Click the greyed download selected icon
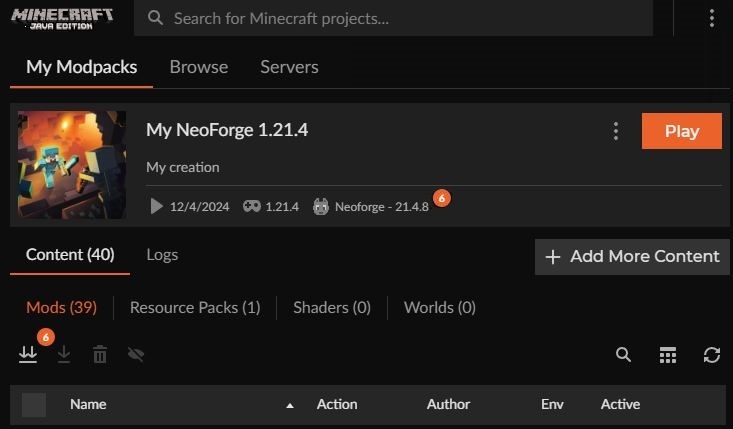The width and height of the screenshot is (733, 429). tap(64, 355)
